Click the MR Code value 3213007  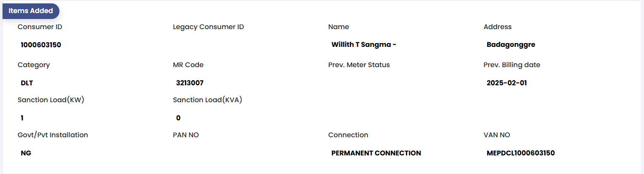(x=190, y=83)
